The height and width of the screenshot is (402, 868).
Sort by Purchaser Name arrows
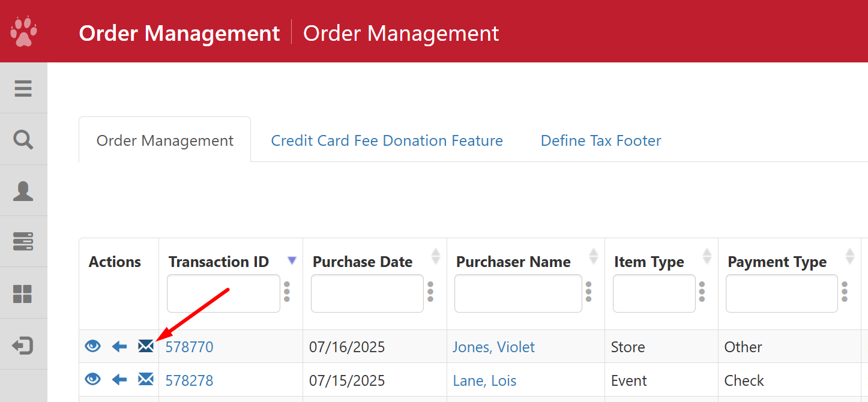[x=594, y=257]
